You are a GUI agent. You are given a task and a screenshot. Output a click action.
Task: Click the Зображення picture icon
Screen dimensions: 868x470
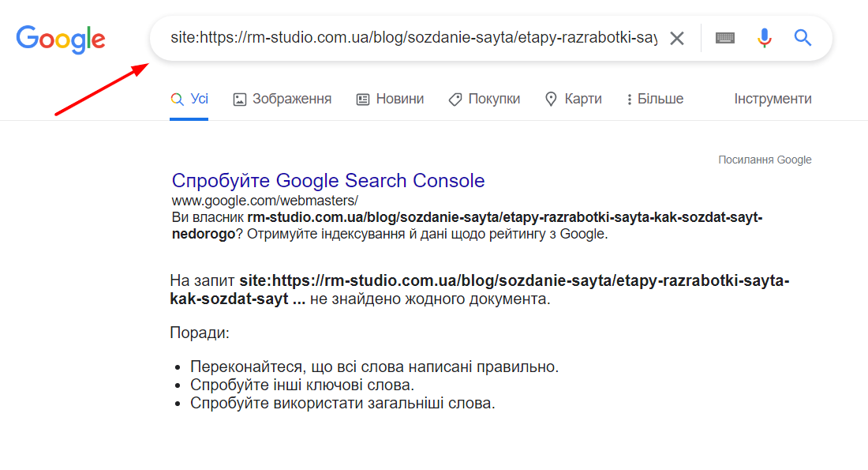click(x=240, y=100)
